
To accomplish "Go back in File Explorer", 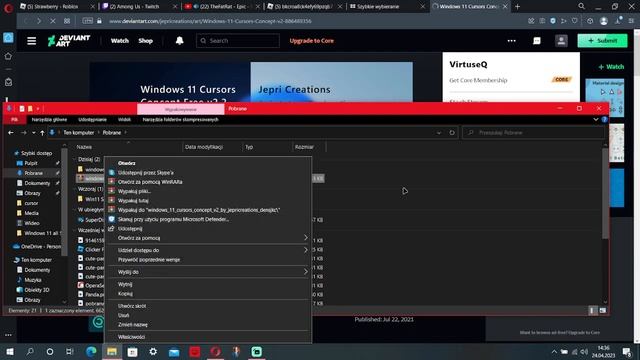I will pyautogui.click(x=11, y=133).
